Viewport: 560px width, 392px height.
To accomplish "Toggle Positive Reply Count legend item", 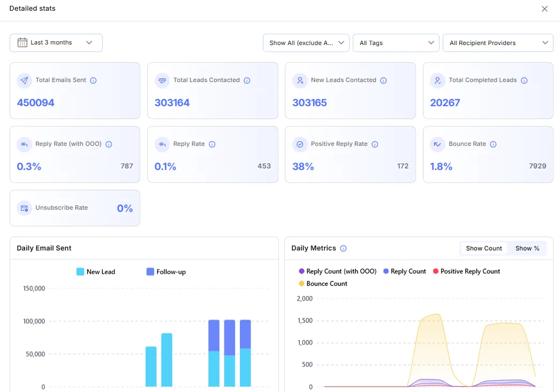I will (466, 272).
